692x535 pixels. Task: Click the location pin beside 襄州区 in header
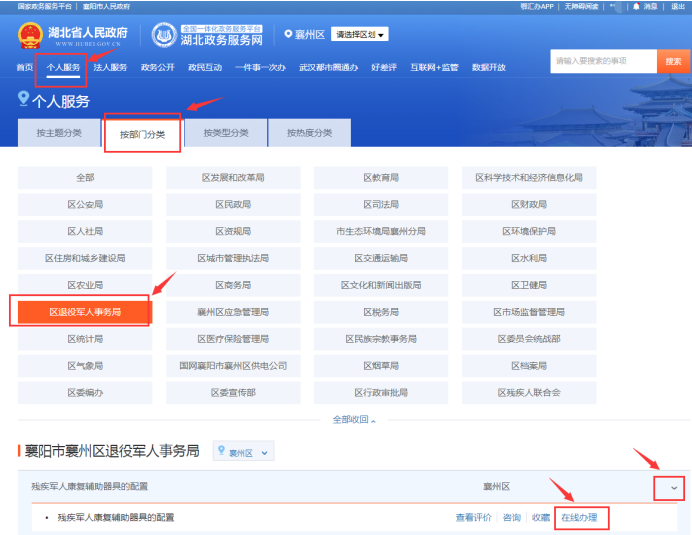[288, 35]
